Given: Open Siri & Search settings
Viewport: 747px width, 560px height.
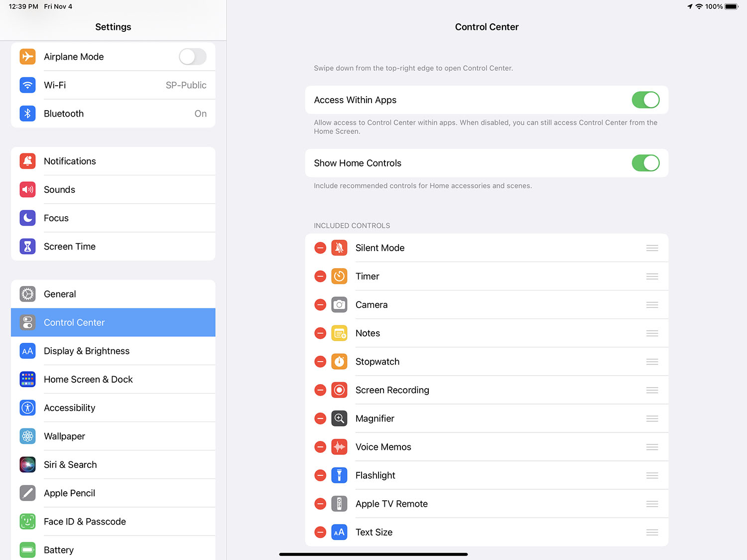Looking at the screenshot, I should pyautogui.click(x=113, y=465).
